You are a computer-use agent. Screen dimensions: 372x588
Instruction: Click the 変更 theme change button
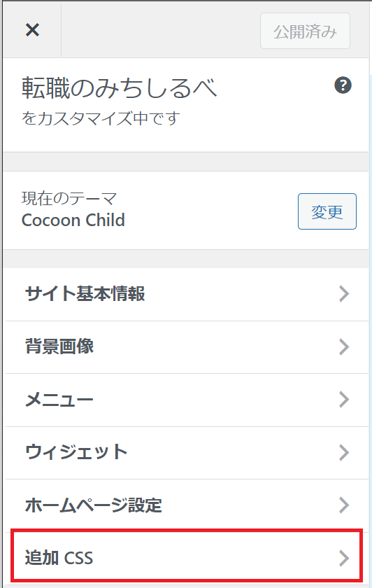[327, 211]
